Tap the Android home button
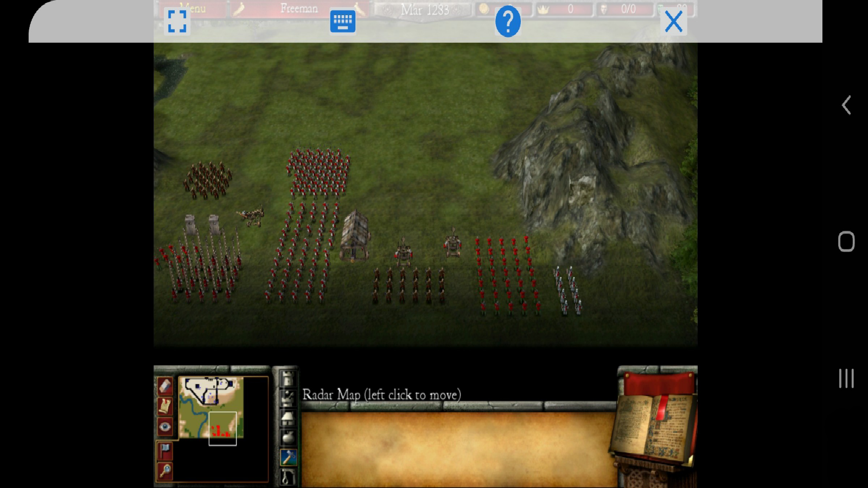Screen dimensions: 868x488 (846, 241)
